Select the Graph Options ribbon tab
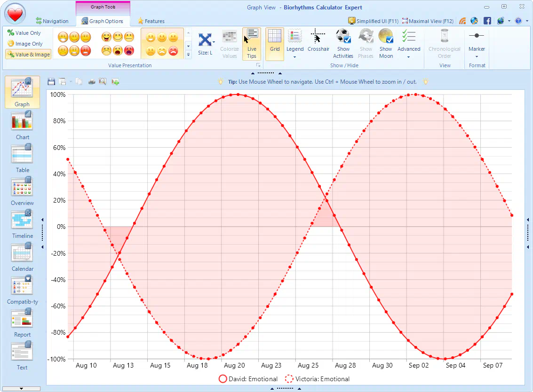The image size is (533, 392). pyautogui.click(x=102, y=21)
